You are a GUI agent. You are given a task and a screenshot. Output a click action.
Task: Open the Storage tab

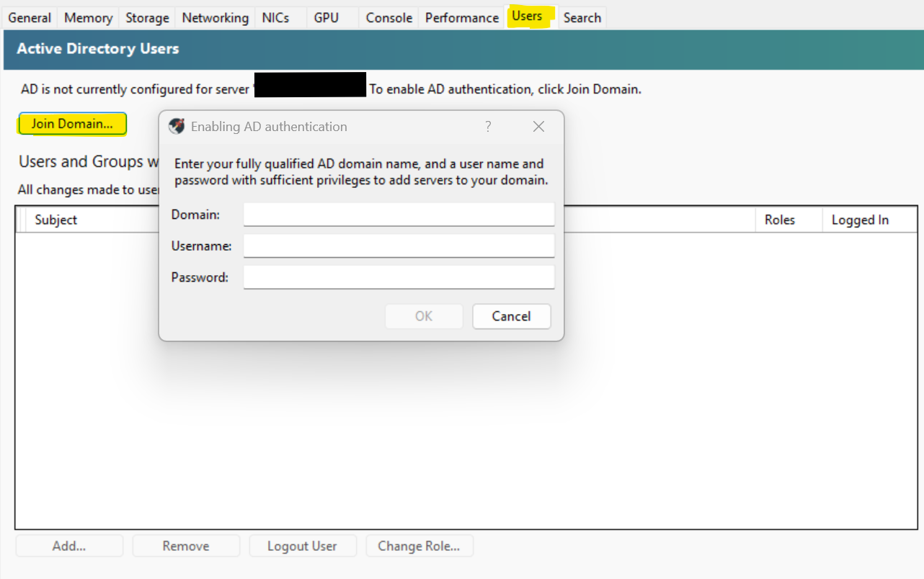tap(147, 18)
